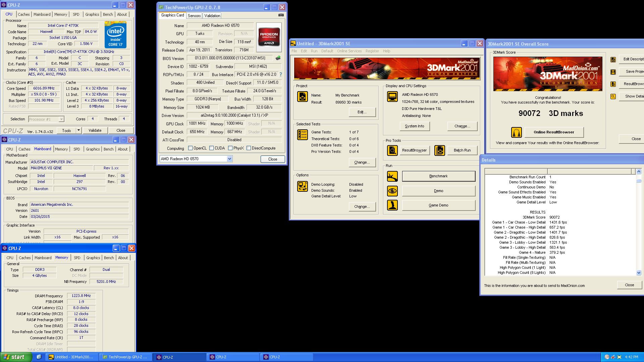Expand the AMD Radeon HD 6570 GPU dropdown
644x362 pixels.
230,159
